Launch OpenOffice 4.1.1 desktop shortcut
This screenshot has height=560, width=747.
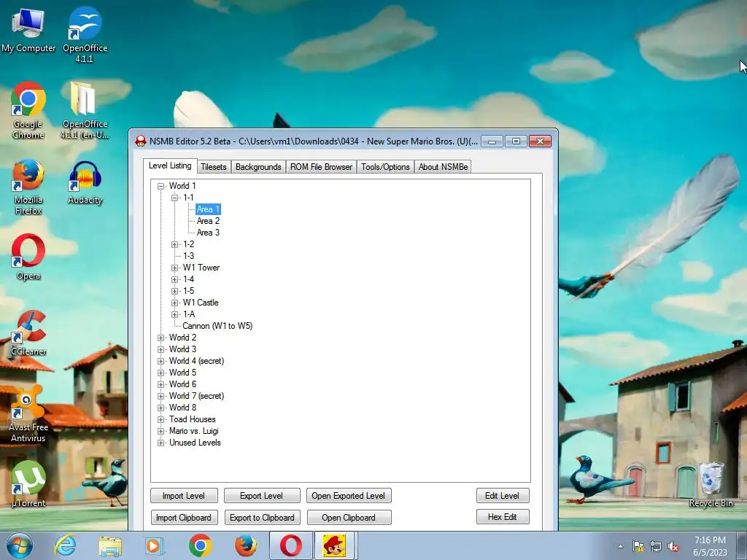coord(85,34)
